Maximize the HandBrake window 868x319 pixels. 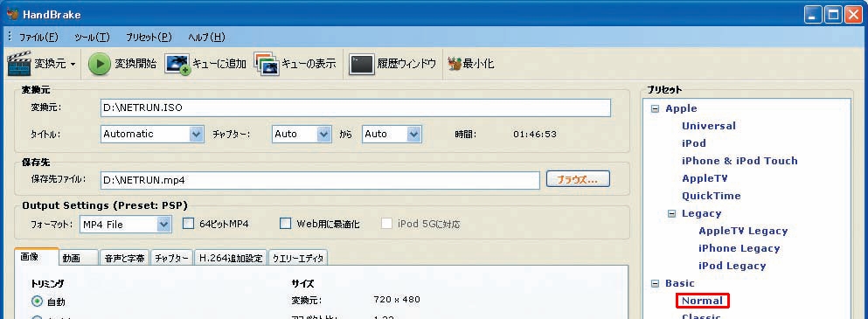coord(833,14)
